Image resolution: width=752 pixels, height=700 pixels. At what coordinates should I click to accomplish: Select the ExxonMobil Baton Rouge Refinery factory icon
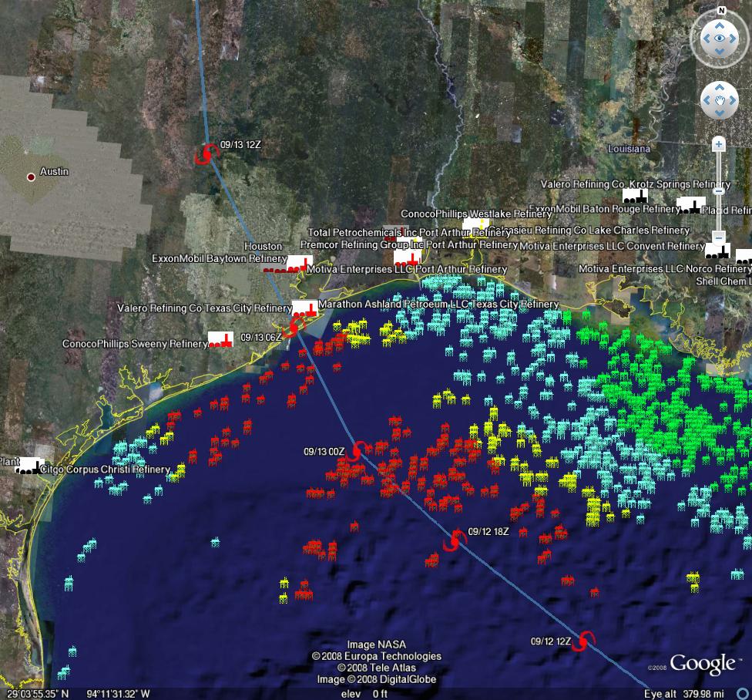692,205
